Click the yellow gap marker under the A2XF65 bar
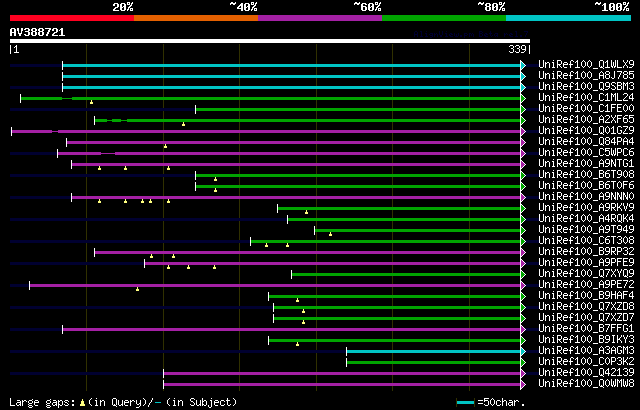Image resolution: width=640 pixels, height=410 pixels. (x=183, y=124)
